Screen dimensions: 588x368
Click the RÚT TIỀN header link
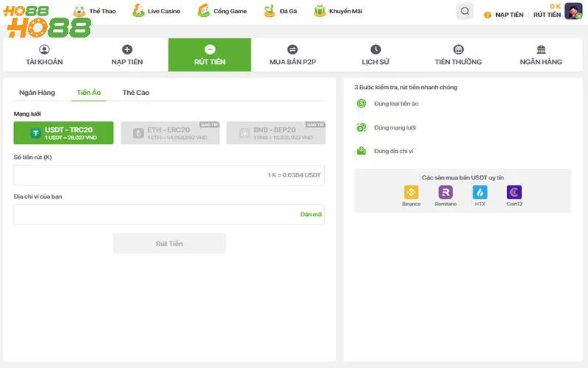pyautogui.click(x=547, y=15)
